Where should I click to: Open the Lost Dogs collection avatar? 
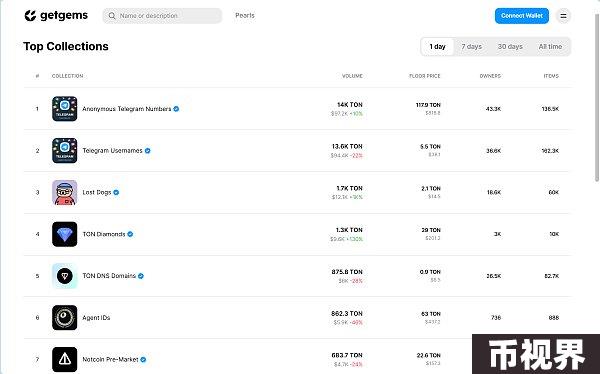coord(65,192)
